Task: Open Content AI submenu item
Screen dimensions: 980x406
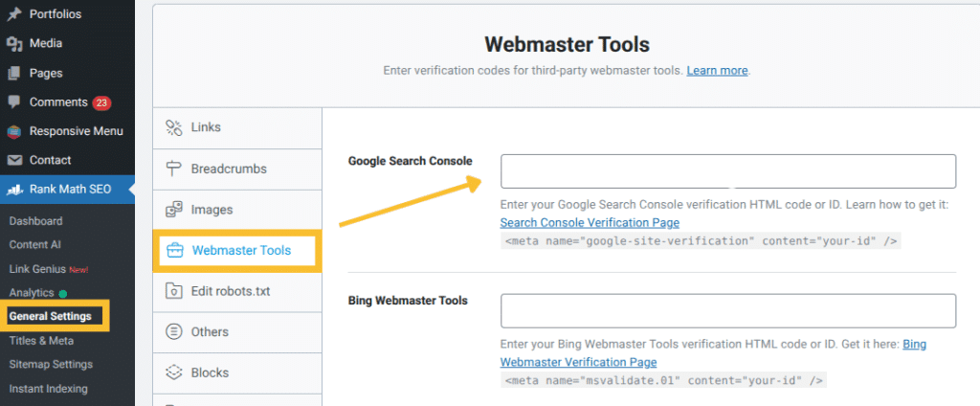Action: coord(35,244)
